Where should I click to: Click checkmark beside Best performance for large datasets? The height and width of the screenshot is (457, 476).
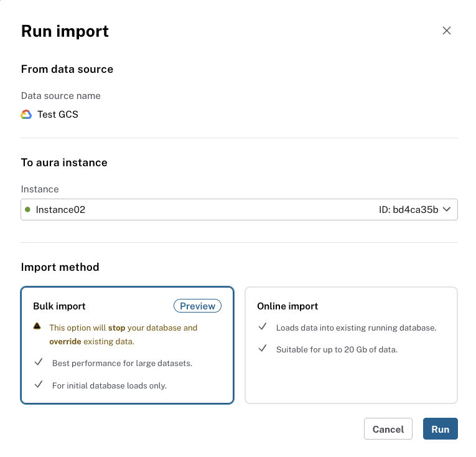[39, 362]
